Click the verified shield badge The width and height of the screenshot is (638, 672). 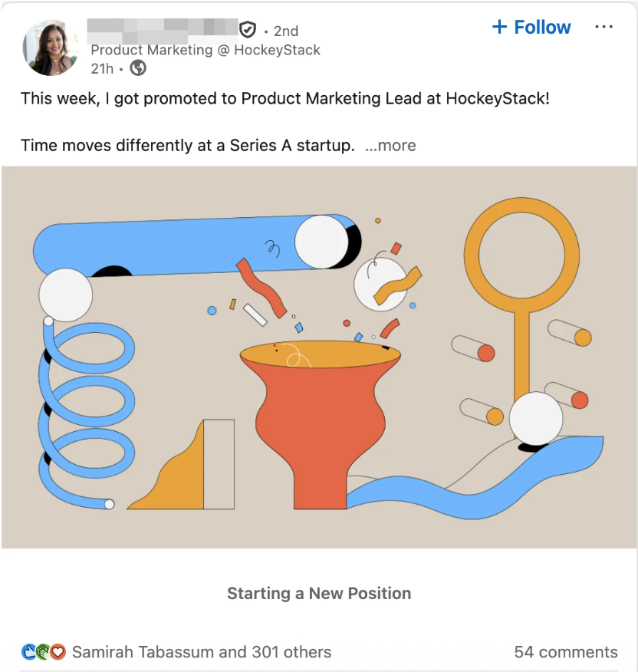247,30
